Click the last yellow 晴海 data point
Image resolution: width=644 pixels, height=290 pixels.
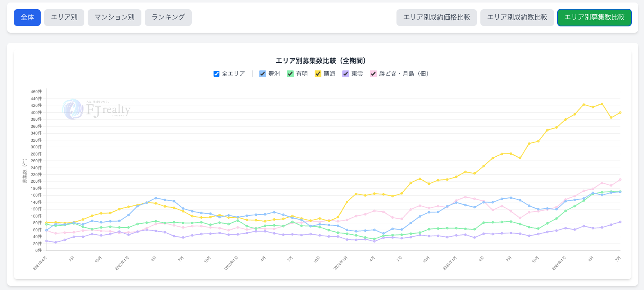click(x=620, y=112)
